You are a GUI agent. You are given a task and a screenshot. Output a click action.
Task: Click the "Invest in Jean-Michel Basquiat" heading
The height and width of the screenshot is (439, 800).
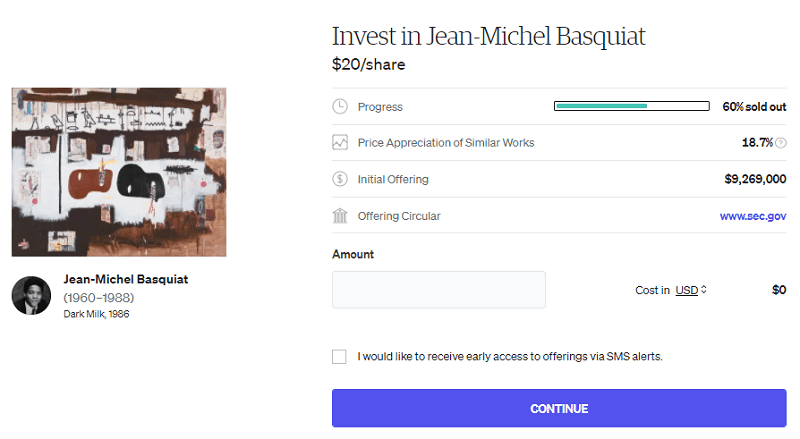click(x=489, y=37)
